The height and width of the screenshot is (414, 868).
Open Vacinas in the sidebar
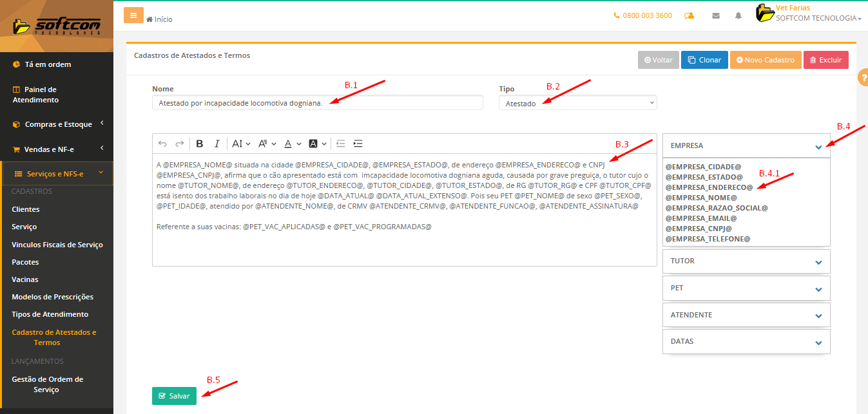25,279
